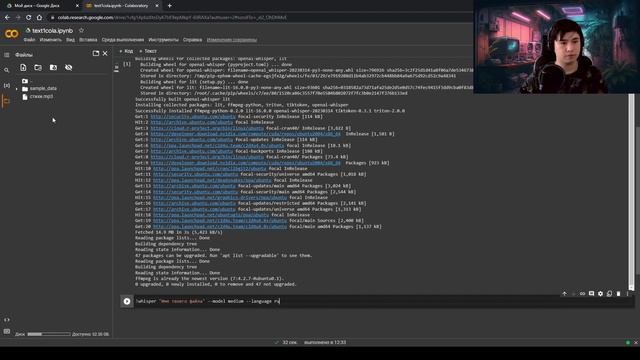The image size is (640, 360).
Task: Upload file to session storage
Action: [23, 67]
